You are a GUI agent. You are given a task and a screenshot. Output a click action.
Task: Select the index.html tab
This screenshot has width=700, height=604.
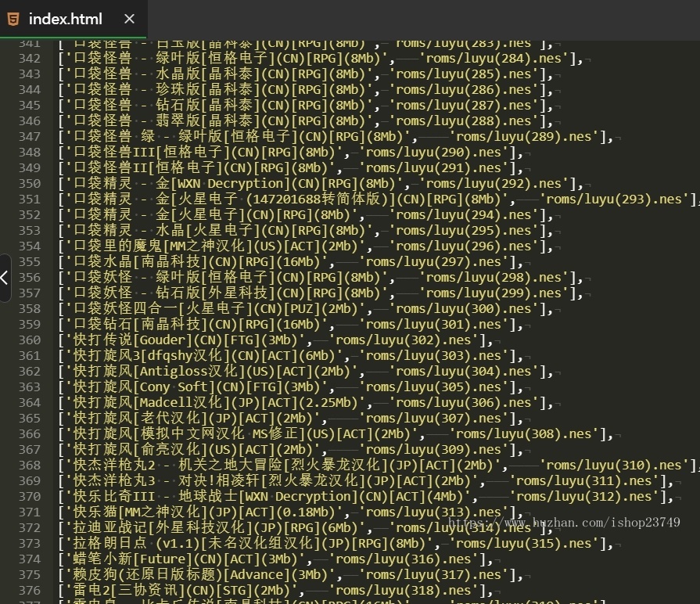(74, 19)
